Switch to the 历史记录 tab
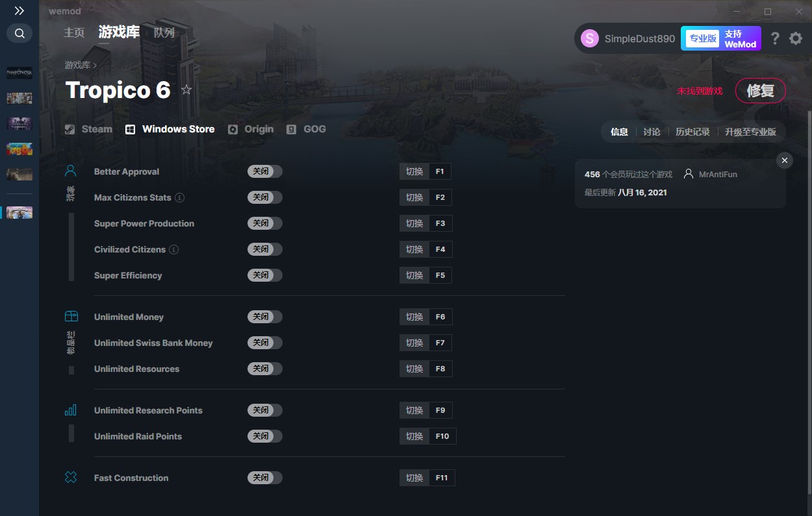The height and width of the screenshot is (516, 812). coord(692,132)
